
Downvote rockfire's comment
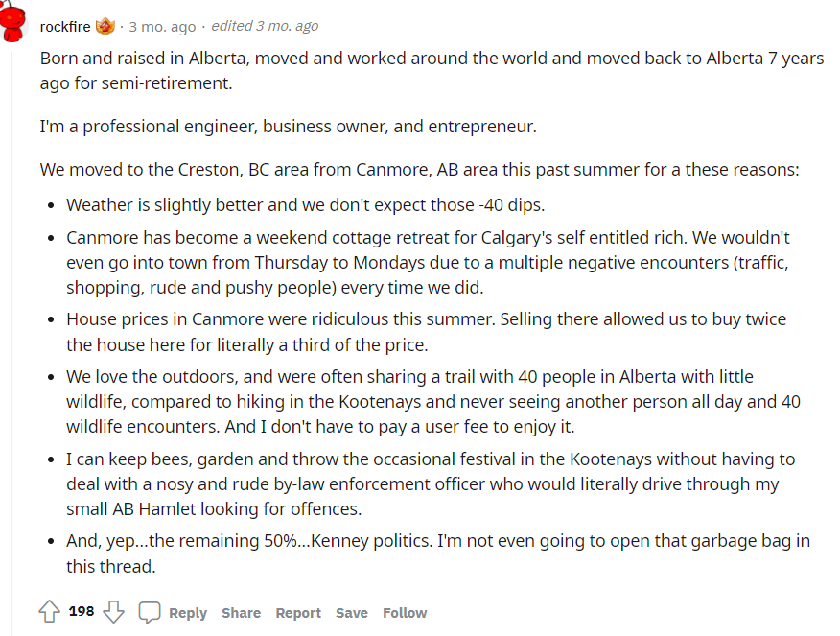click(113, 612)
